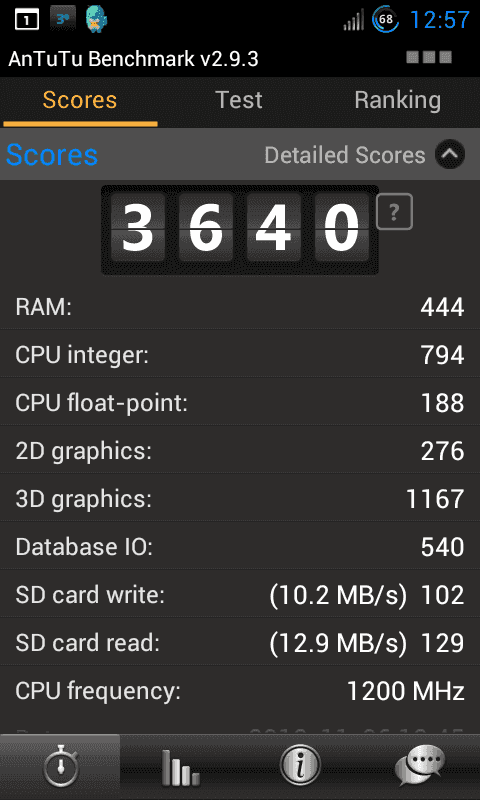
Task: Select the Scores tab
Action: [80, 101]
